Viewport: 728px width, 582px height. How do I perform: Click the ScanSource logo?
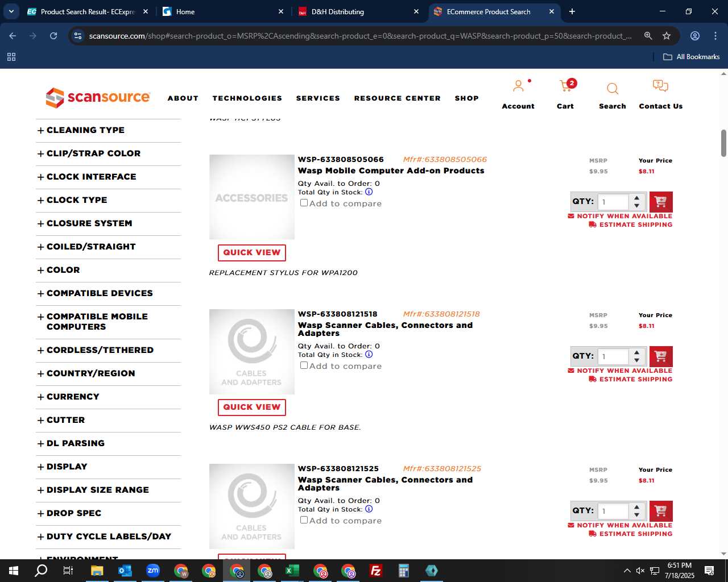(98, 97)
